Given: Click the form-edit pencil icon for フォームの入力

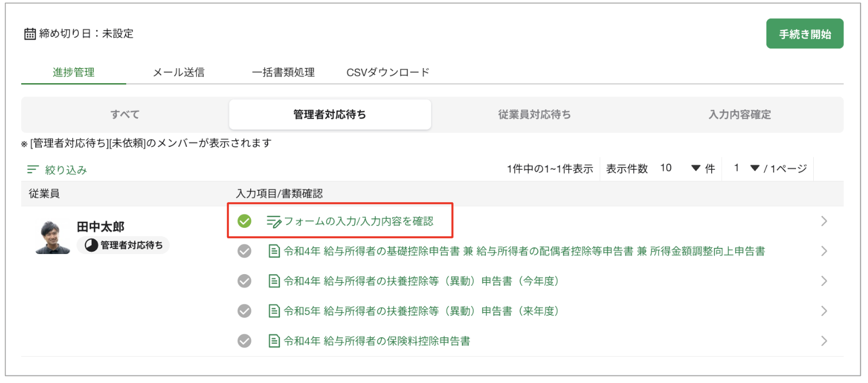Looking at the screenshot, I should pos(274,222).
